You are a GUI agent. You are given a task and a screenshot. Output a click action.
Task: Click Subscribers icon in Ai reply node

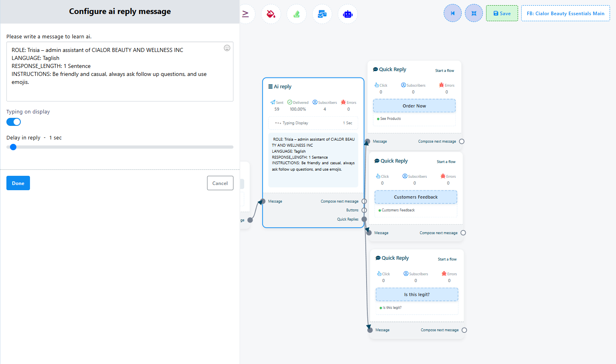click(315, 102)
